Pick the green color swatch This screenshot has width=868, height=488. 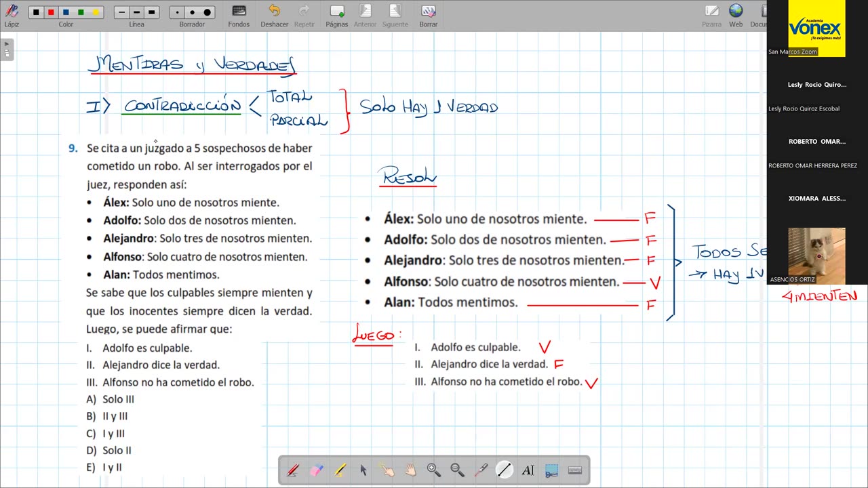pos(81,12)
